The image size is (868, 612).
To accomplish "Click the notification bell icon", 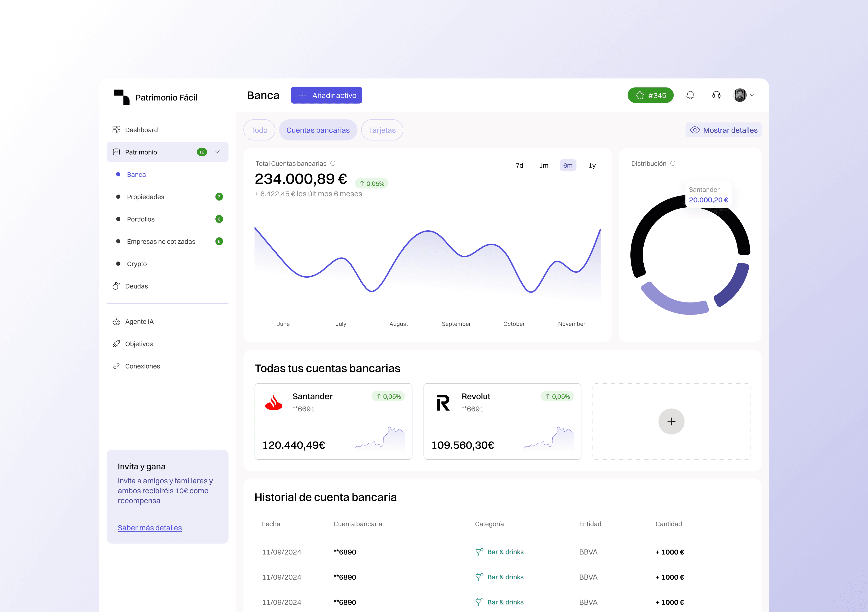I will coord(690,95).
